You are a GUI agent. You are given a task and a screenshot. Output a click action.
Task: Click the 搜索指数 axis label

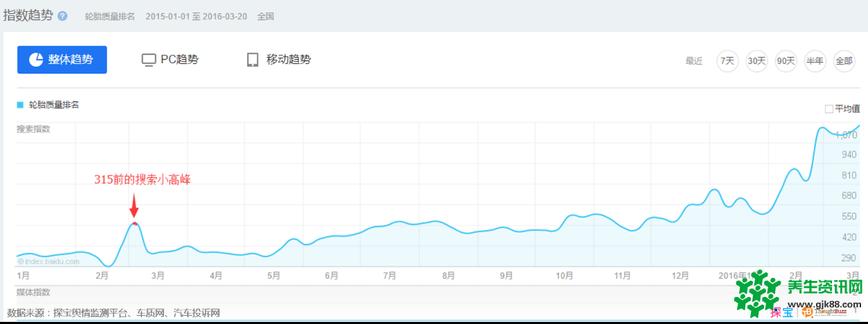(33, 129)
